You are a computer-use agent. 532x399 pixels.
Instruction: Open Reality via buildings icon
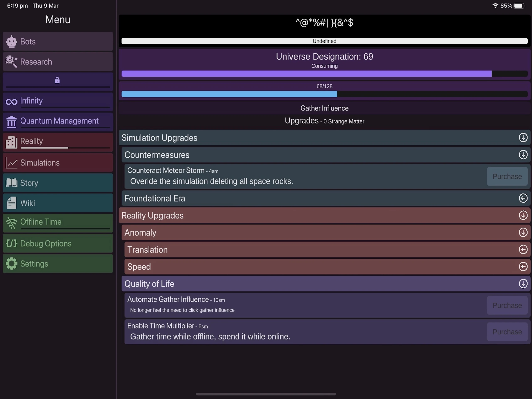click(x=11, y=142)
